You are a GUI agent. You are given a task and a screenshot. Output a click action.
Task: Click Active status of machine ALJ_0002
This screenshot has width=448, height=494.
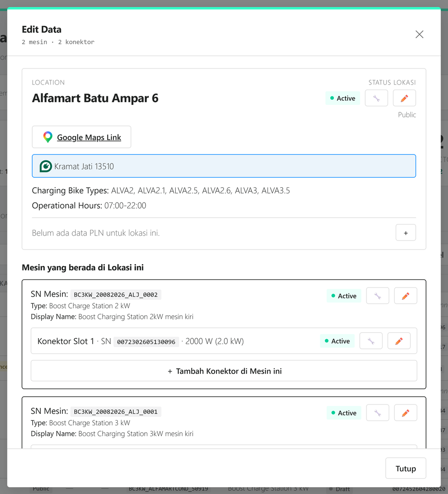[344, 296]
